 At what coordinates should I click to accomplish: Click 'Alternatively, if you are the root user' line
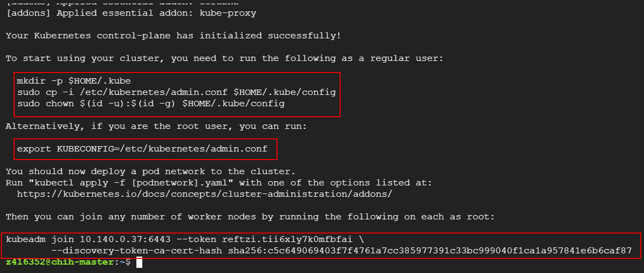(x=156, y=126)
